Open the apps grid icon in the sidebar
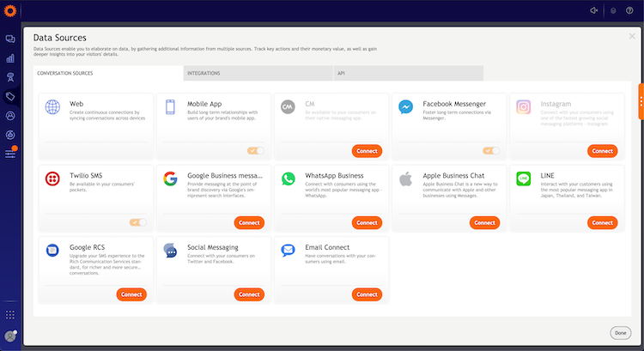The width and height of the screenshot is (644, 351). point(10,315)
